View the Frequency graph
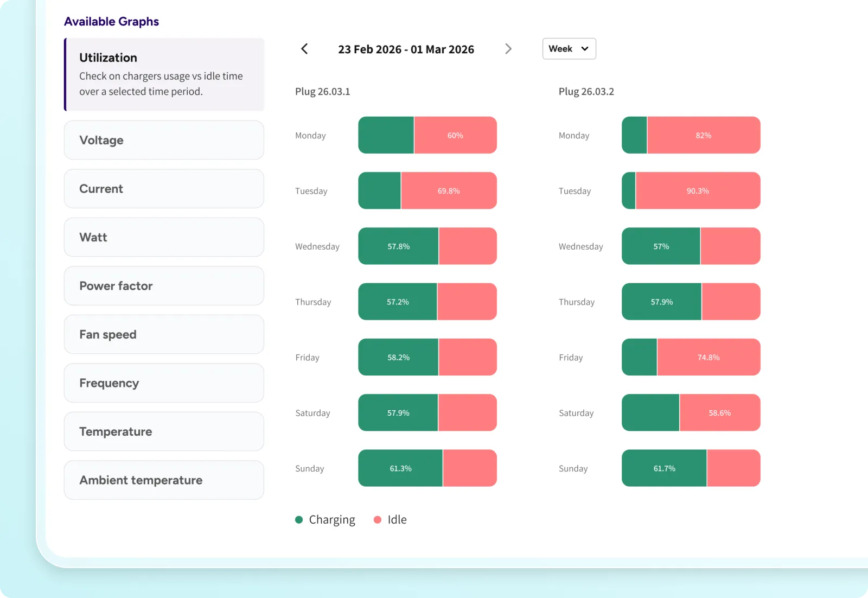 [x=164, y=383]
